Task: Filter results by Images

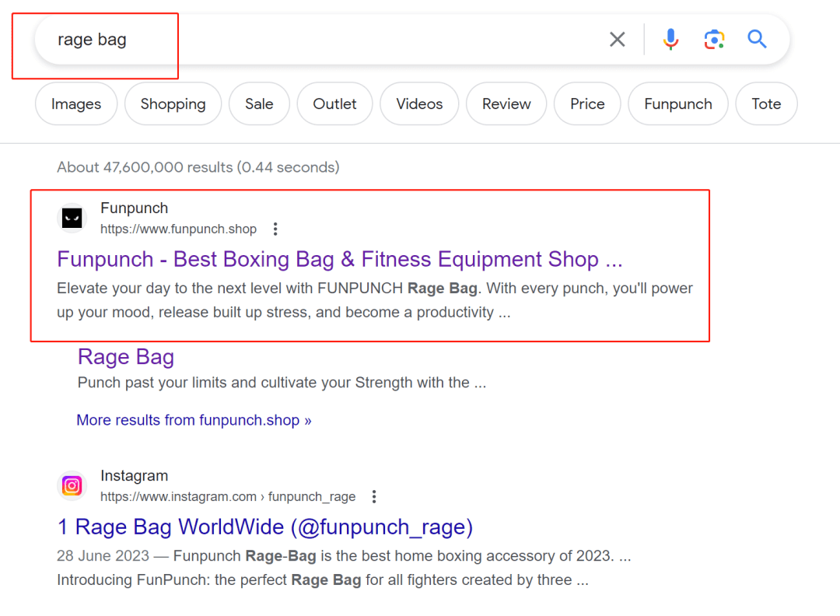Action: (x=76, y=104)
